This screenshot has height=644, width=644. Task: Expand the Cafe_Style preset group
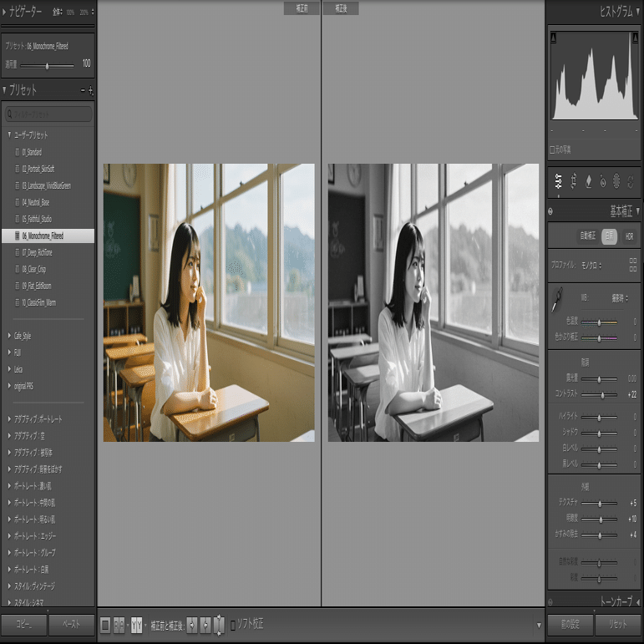[x=9, y=336]
